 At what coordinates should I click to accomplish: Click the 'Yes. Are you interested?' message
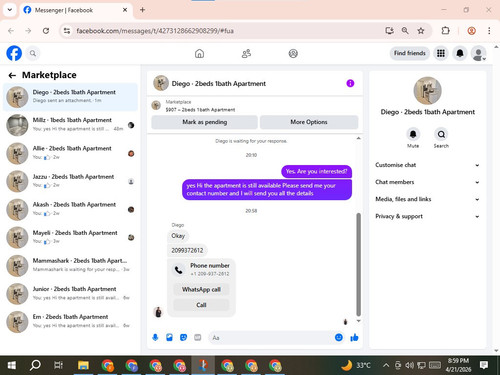(x=316, y=172)
